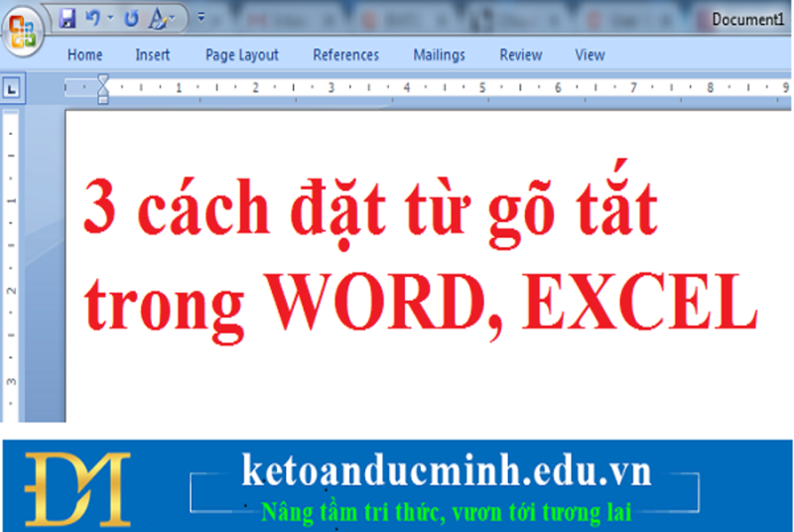The width and height of the screenshot is (794, 532).
Task: Click the left indent marker on ruler
Action: tap(103, 100)
